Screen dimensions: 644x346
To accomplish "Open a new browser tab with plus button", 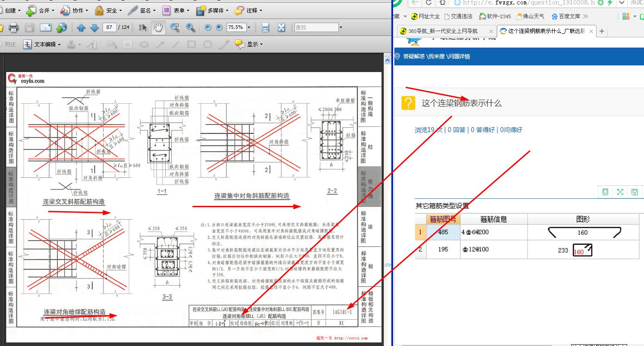I will click(x=602, y=31).
